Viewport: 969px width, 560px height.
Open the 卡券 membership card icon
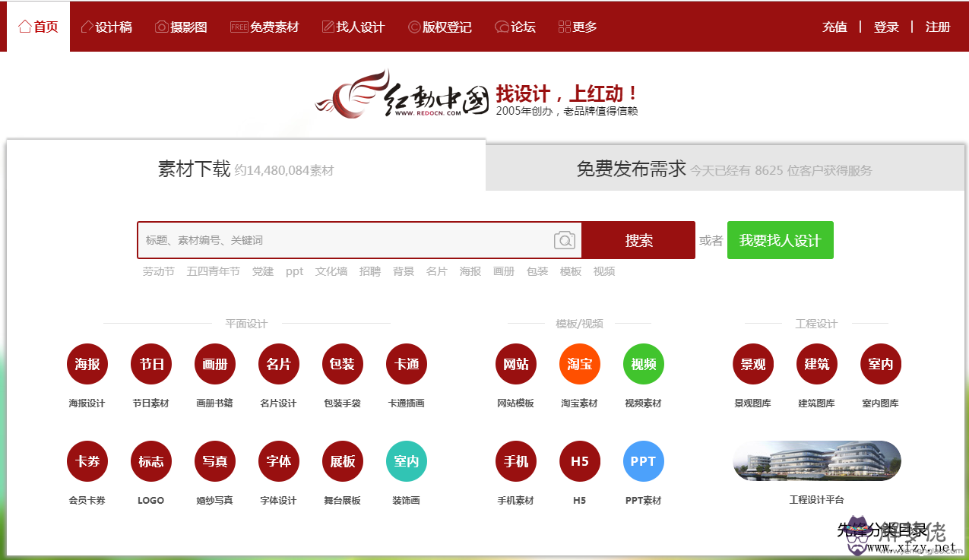coord(87,461)
